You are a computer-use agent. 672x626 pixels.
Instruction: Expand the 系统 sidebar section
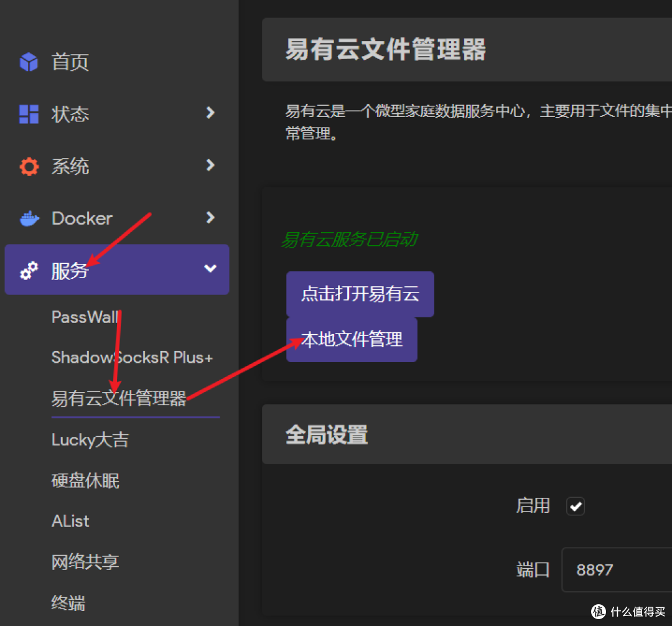(210, 166)
